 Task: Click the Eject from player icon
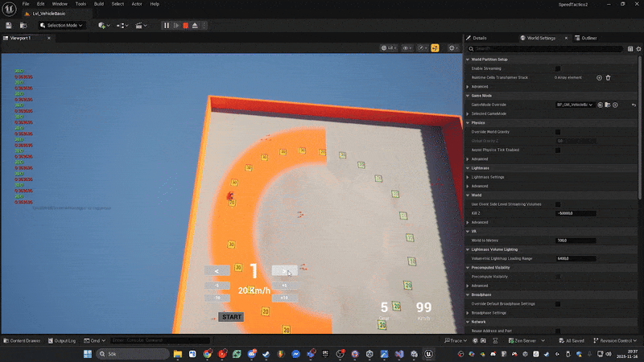pyautogui.click(x=194, y=25)
